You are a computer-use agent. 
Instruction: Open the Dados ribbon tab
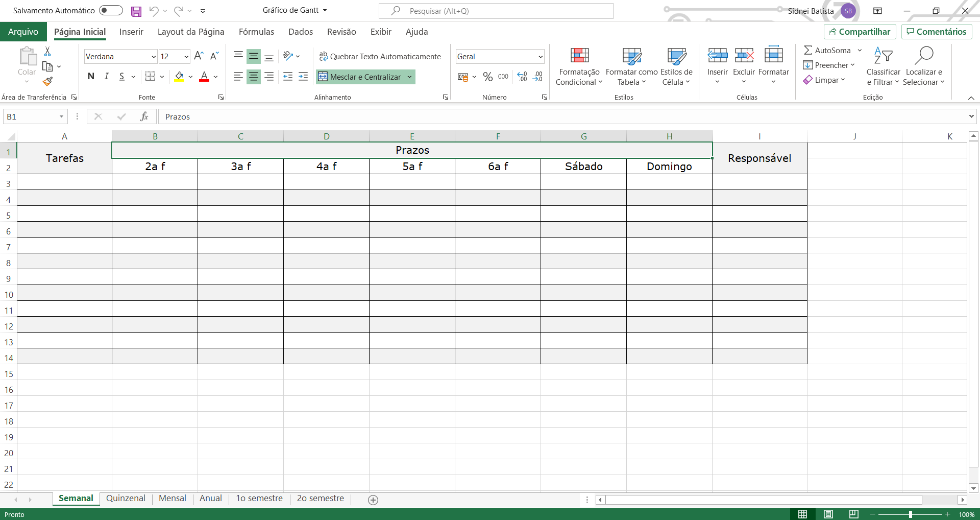pyautogui.click(x=301, y=32)
